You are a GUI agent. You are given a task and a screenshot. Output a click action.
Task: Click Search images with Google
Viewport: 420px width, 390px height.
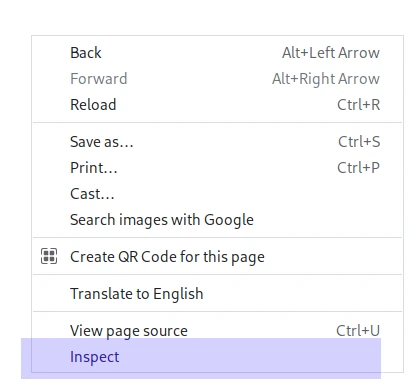pos(217,220)
